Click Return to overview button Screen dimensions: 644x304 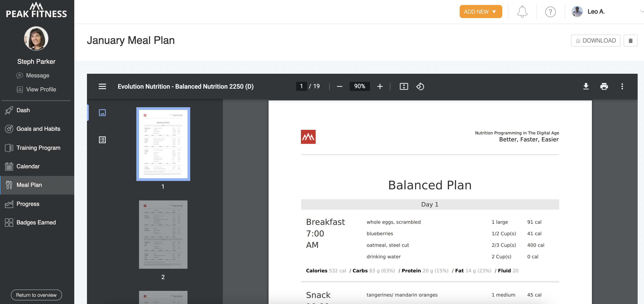(36, 295)
